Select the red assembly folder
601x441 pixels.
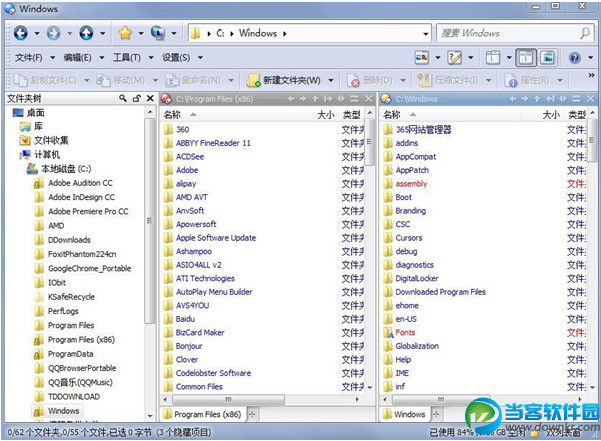(x=411, y=184)
